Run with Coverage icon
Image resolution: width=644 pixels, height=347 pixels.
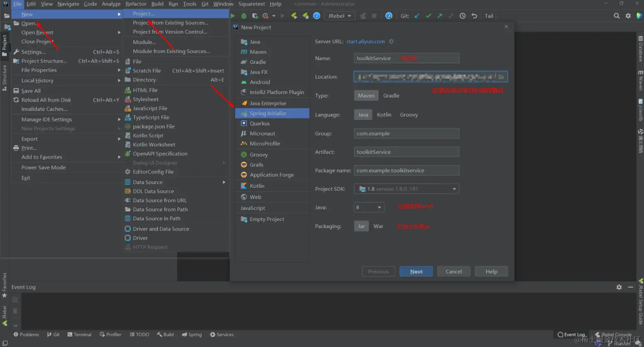[x=255, y=16]
